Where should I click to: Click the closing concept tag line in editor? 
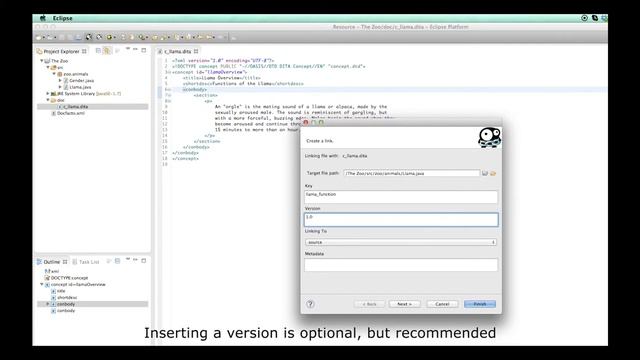pyautogui.click(x=185, y=158)
